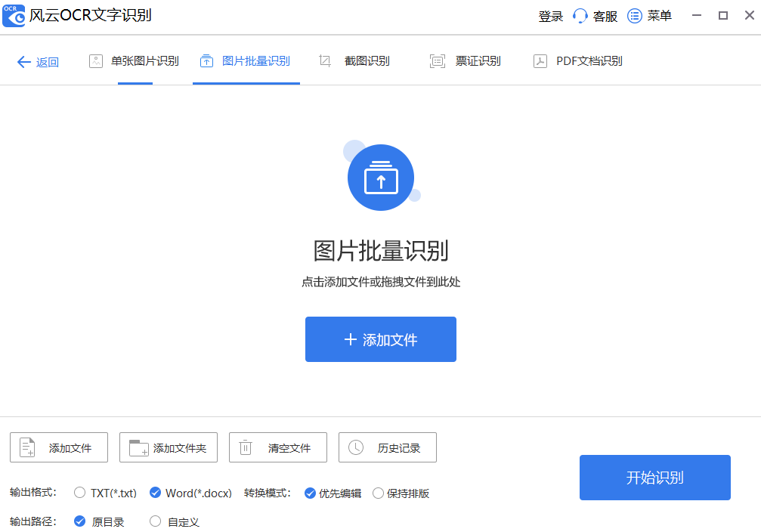
Task: Click the 添加文件夹 button
Action: coord(169,447)
